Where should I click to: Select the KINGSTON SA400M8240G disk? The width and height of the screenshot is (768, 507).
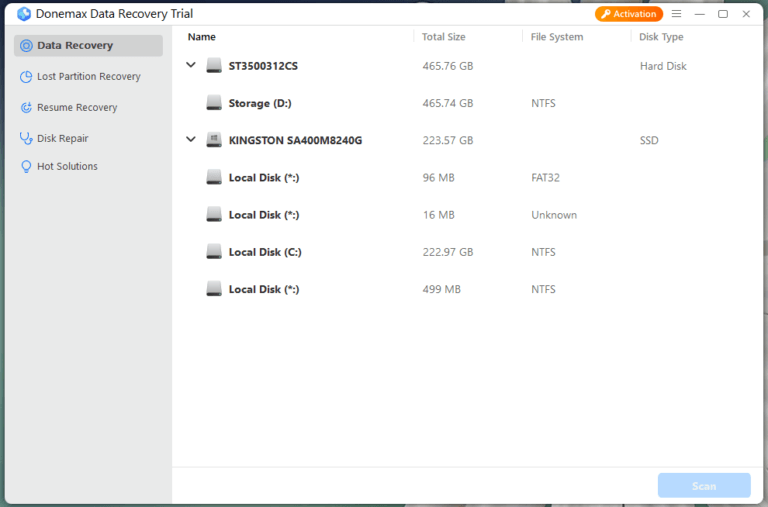tap(468, 140)
